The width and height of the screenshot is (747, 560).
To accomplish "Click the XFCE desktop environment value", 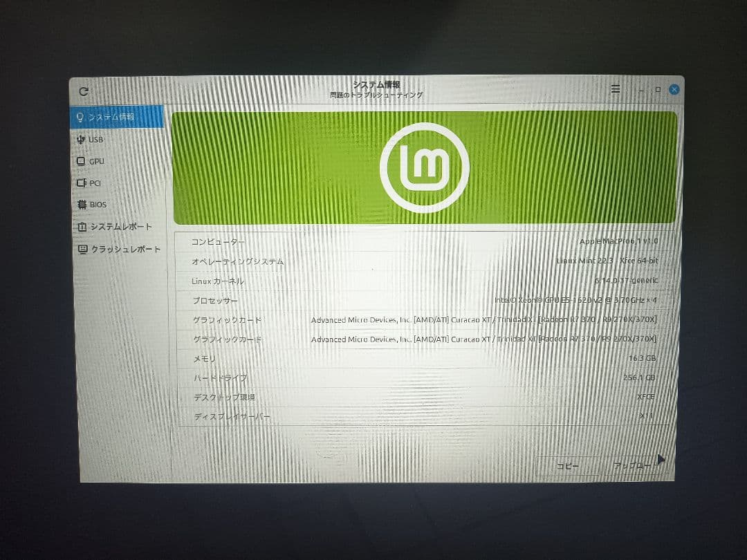I will tap(645, 397).
